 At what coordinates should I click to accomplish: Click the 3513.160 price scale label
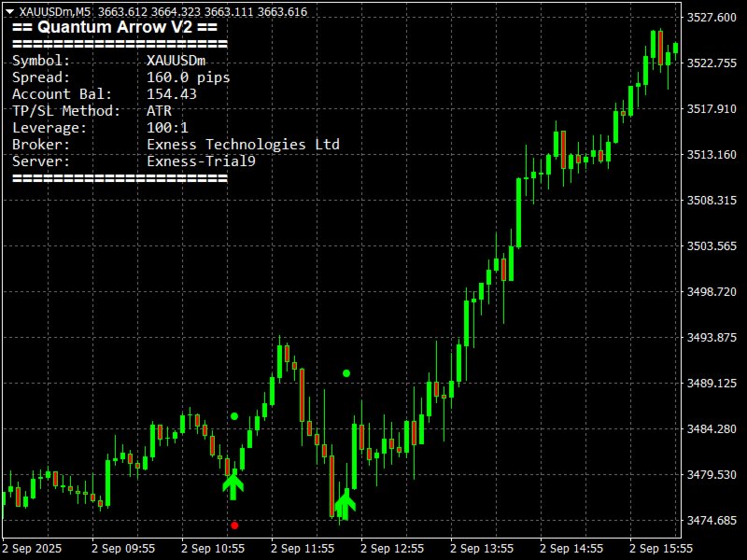coord(712,155)
